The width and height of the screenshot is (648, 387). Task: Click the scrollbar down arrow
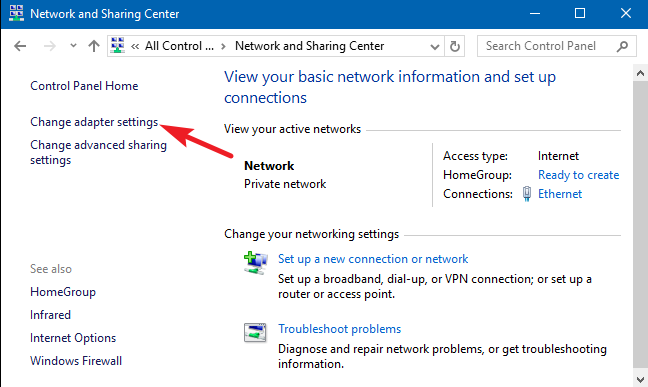click(640, 379)
